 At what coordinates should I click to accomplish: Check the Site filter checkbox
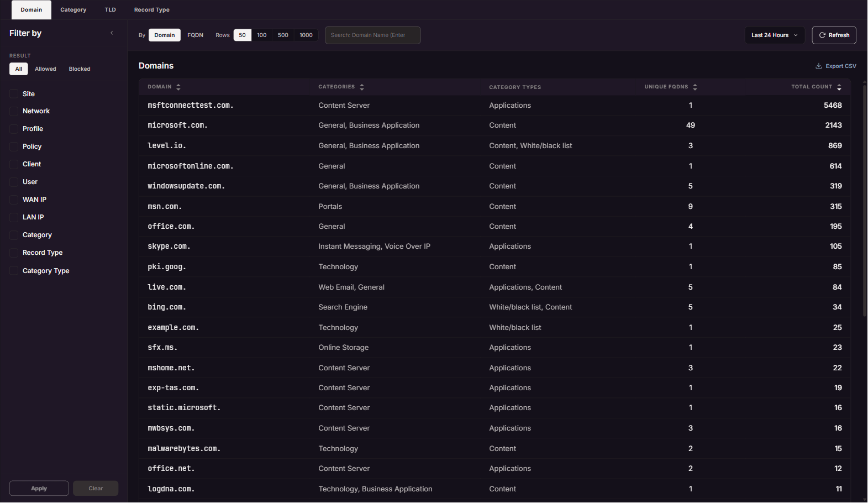[x=14, y=94]
